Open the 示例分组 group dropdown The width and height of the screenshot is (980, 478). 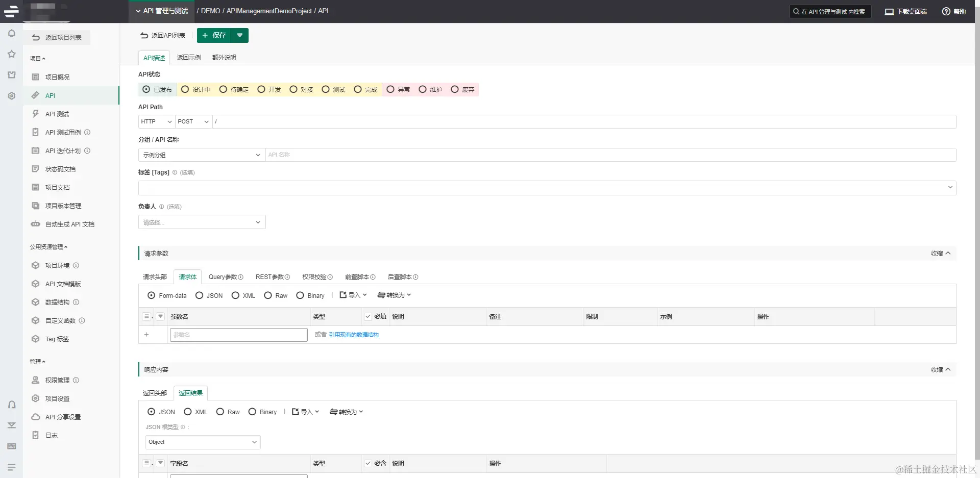202,155
